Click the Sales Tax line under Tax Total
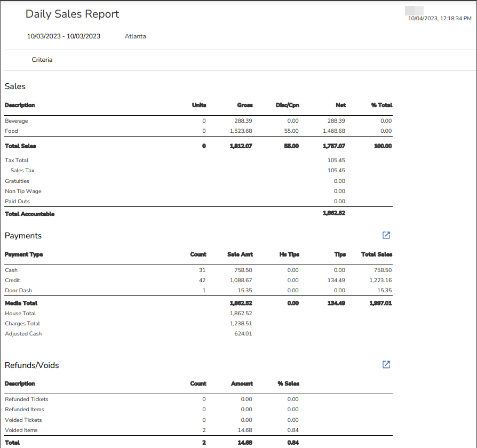This screenshot has height=448, width=477. [x=22, y=171]
